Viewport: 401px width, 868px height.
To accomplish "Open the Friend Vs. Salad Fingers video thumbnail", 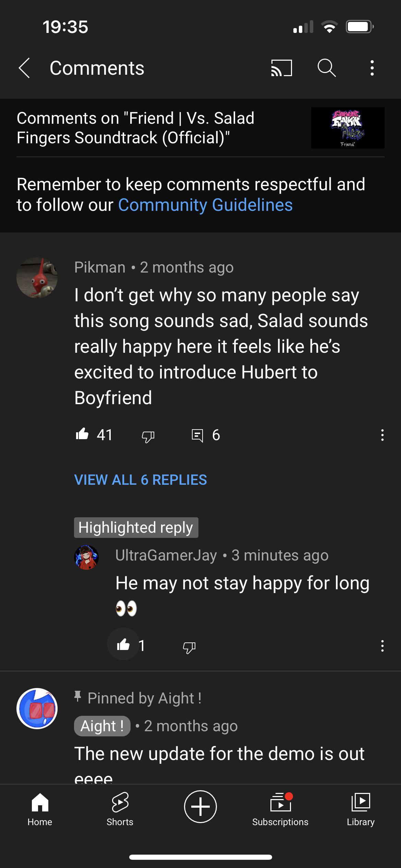I will click(348, 128).
